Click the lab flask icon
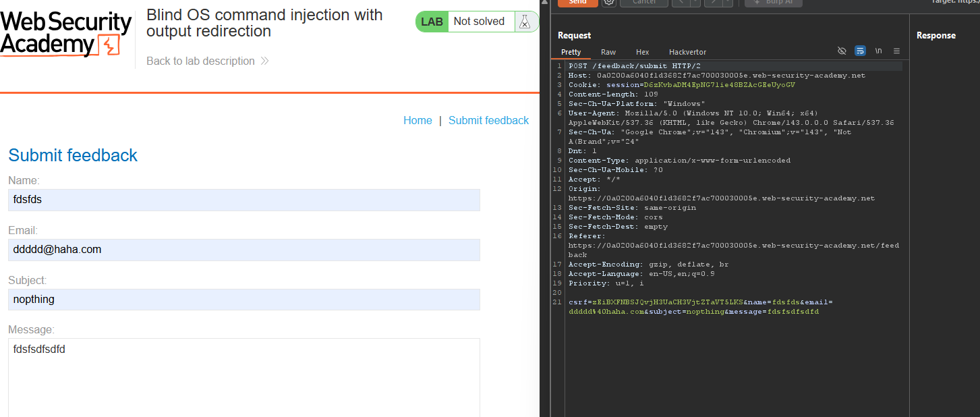This screenshot has width=980, height=417. [525, 22]
